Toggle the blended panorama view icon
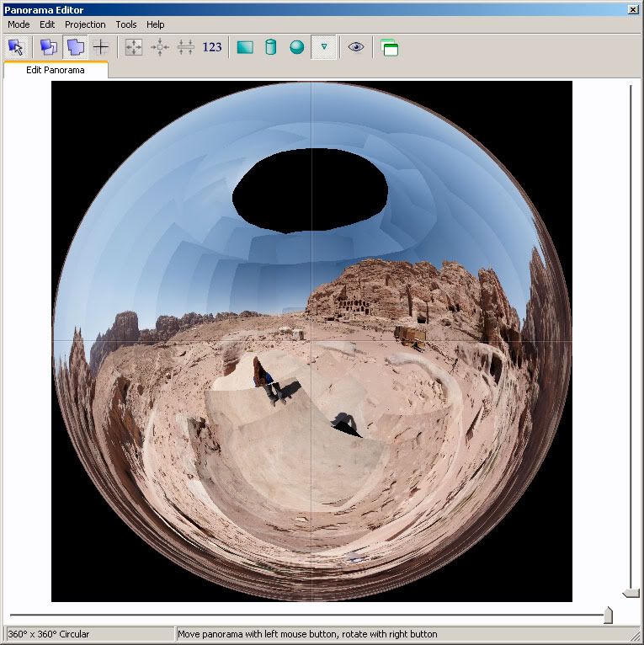The width and height of the screenshot is (644, 645). point(75,47)
